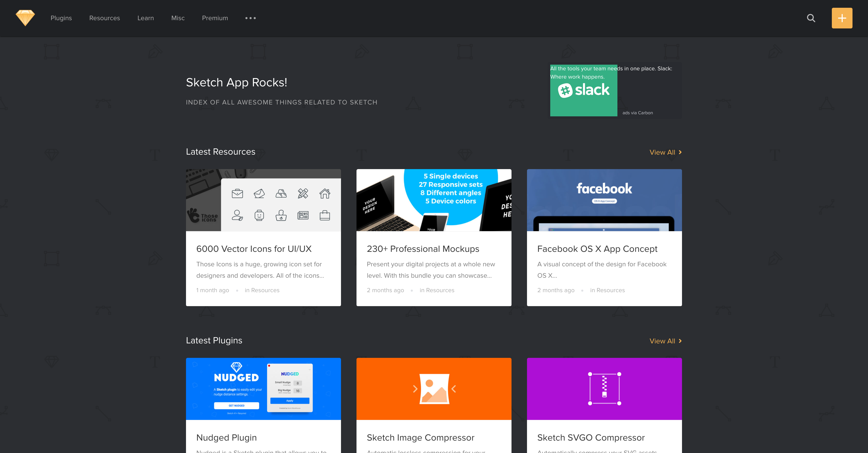The width and height of the screenshot is (868, 453).
Task: Click View All for Latest Plugins
Action: pyautogui.click(x=662, y=341)
